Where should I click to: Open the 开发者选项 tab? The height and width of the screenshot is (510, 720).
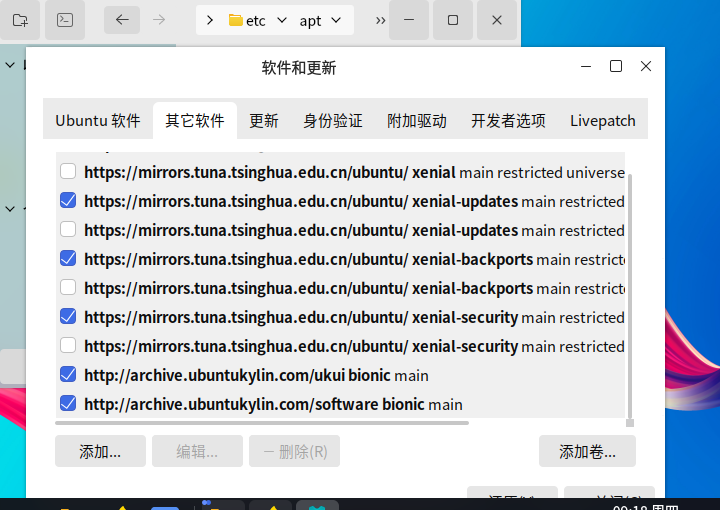(508, 121)
